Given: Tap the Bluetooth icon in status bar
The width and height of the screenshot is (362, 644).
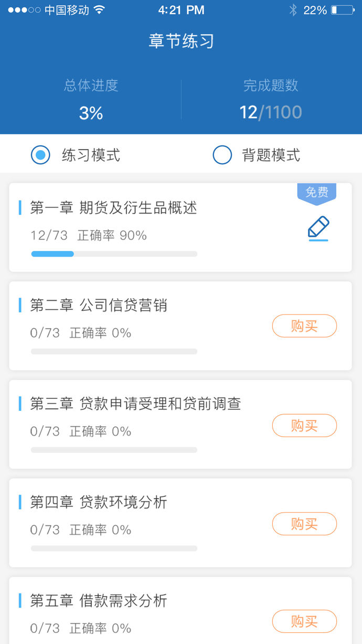Looking at the screenshot, I should pyautogui.click(x=293, y=10).
